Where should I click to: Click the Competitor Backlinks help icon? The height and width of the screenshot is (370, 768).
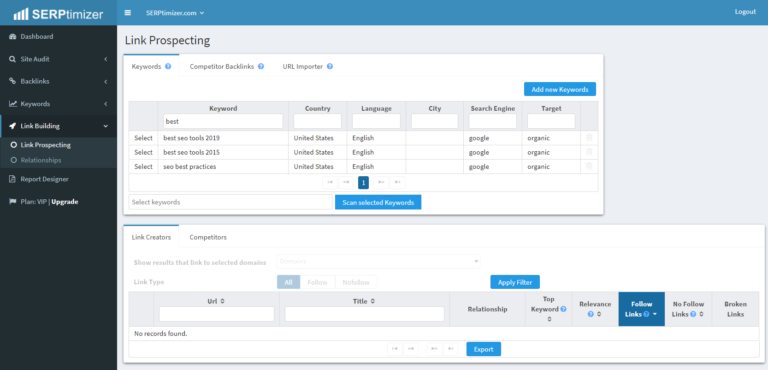[261, 67]
